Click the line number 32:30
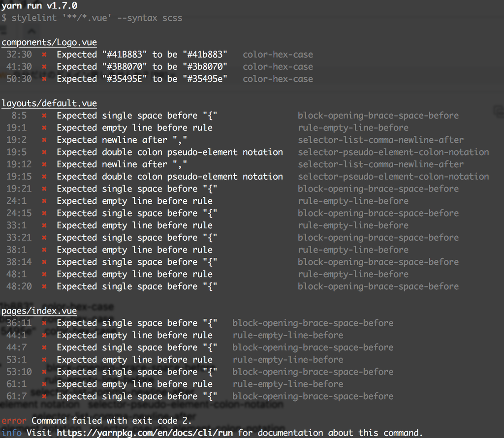504x438 pixels. coord(19,55)
